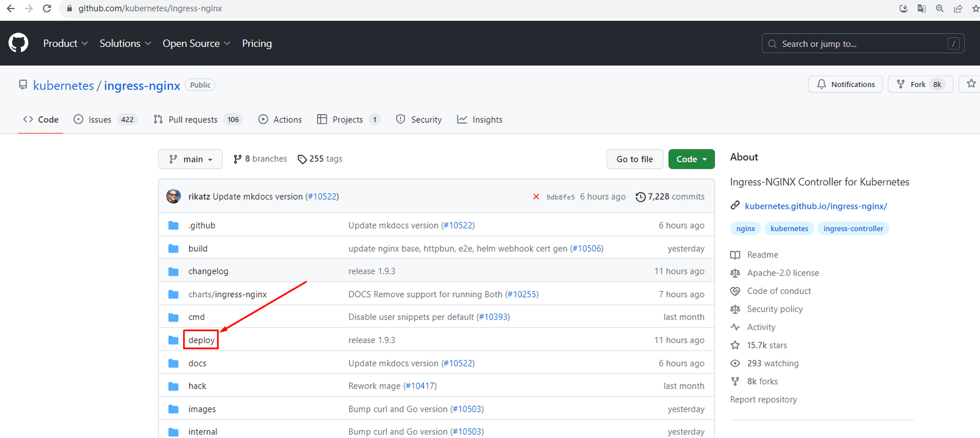Screen dimensions: 980x438
Task: Click the folder icon for deploy
Action: pyautogui.click(x=173, y=340)
